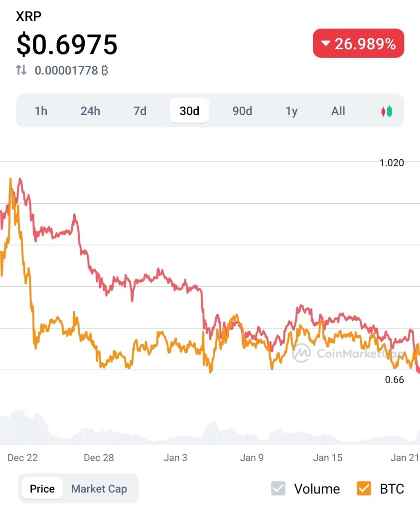Switch the chart to Market Cap
This screenshot has height=510, width=420.
coord(99,489)
